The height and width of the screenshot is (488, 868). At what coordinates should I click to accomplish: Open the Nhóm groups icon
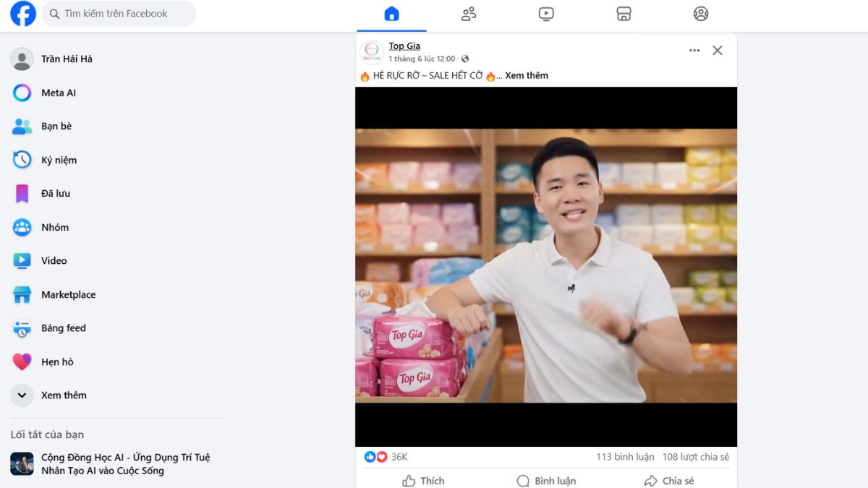click(22, 227)
